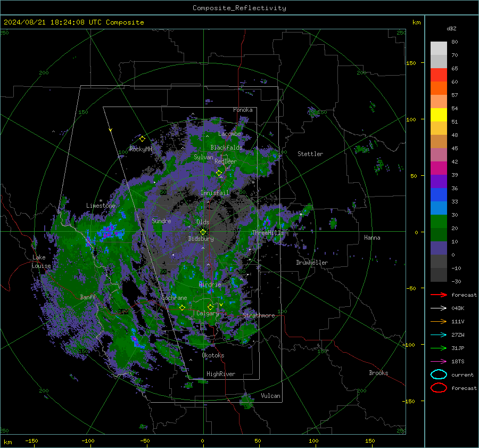Viewport: 479px width, 448px height.
Task: Click the RedDeer city label
Action: coord(226,161)
